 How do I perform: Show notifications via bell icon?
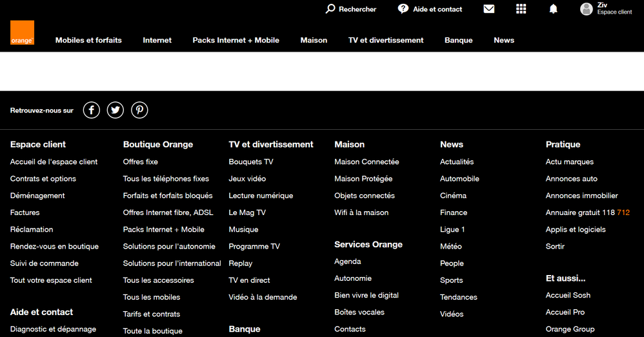tap(553, 9)
